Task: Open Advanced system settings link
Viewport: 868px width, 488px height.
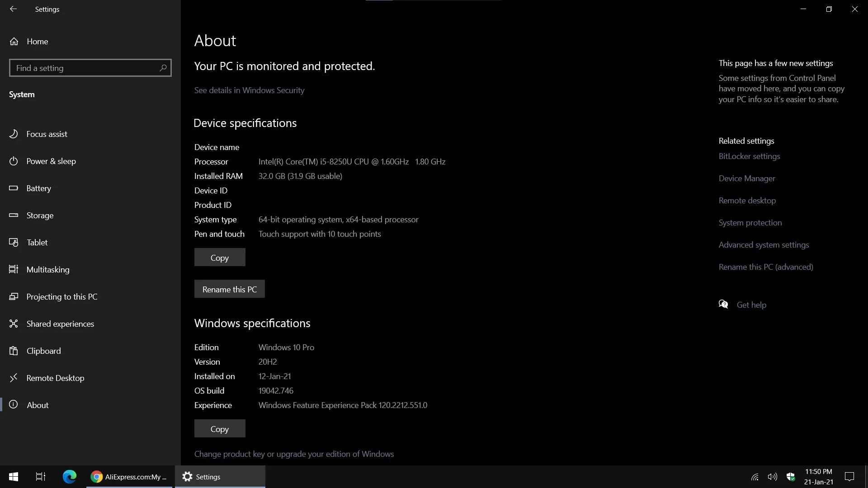Action: (x=764, y=244)
